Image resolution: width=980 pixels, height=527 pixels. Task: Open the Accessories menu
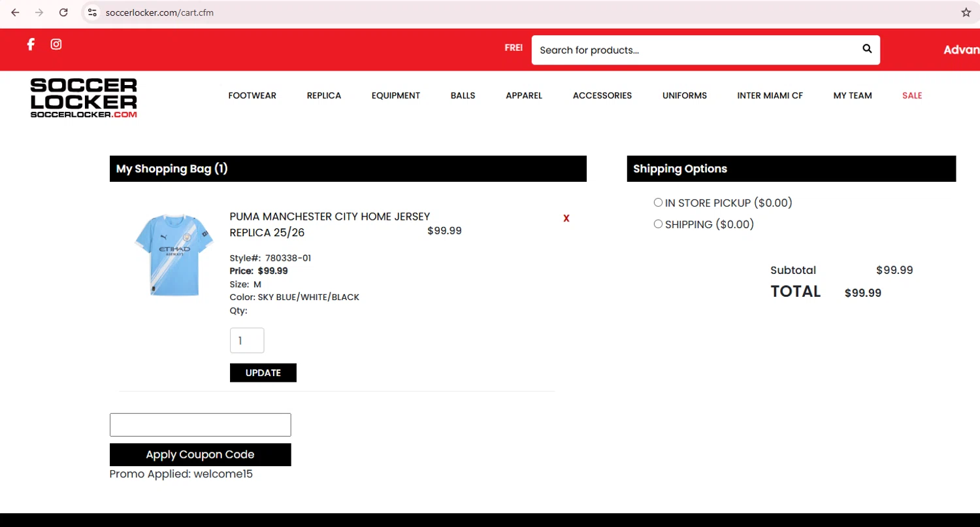(x=602, y=95)
